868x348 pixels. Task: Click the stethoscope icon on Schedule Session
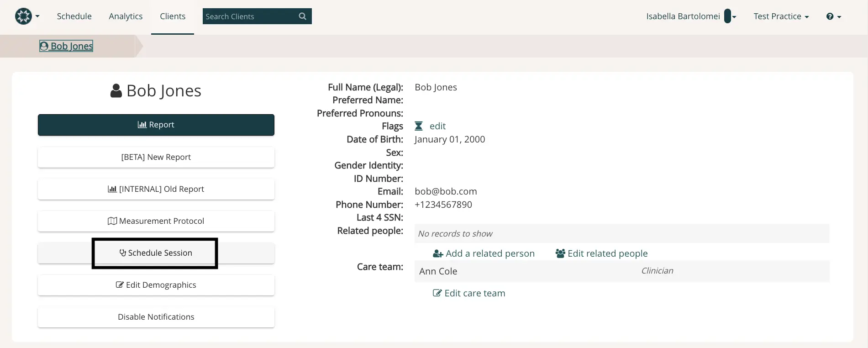tap(122, 253)
